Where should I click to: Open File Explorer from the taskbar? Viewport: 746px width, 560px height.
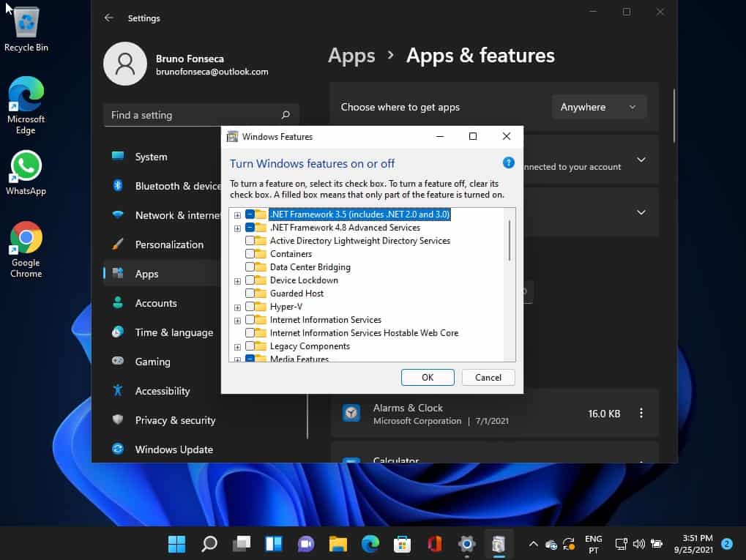pos(337,544)
